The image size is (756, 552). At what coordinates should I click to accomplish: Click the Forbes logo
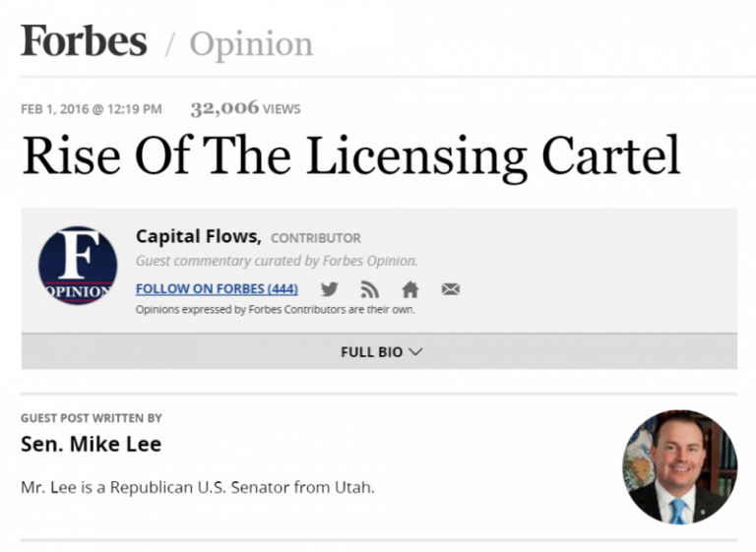coord(84,41)
